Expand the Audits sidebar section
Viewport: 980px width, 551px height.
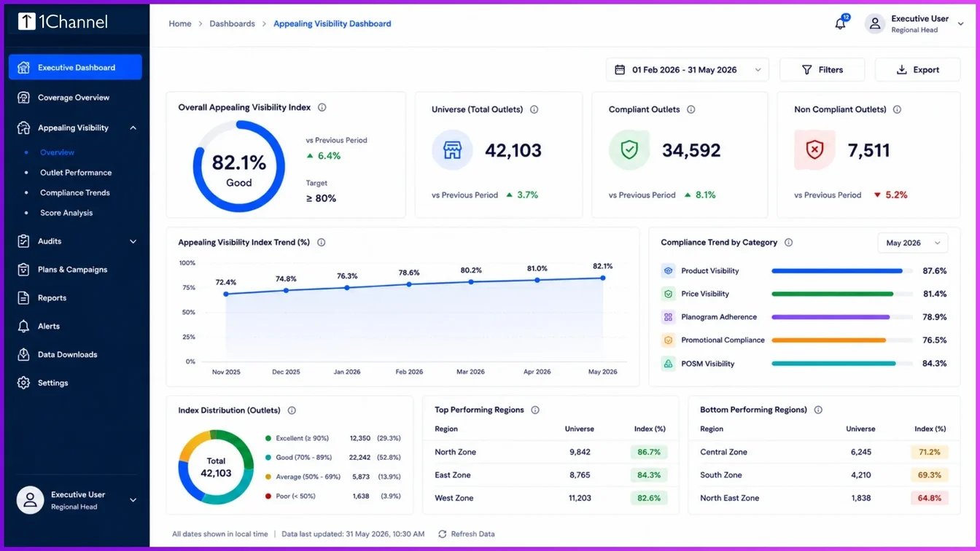click(x=133, y=241)
